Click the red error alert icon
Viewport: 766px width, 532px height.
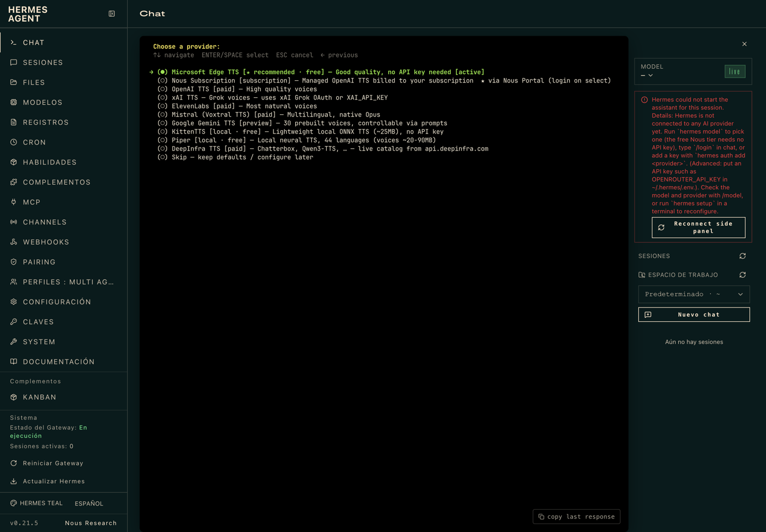(x=644, y=100)
